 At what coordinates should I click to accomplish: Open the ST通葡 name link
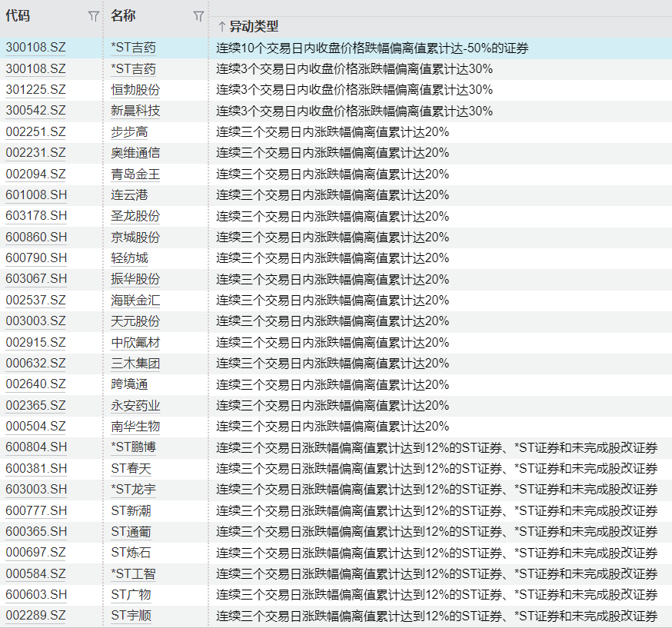click(x=131, y=531)
